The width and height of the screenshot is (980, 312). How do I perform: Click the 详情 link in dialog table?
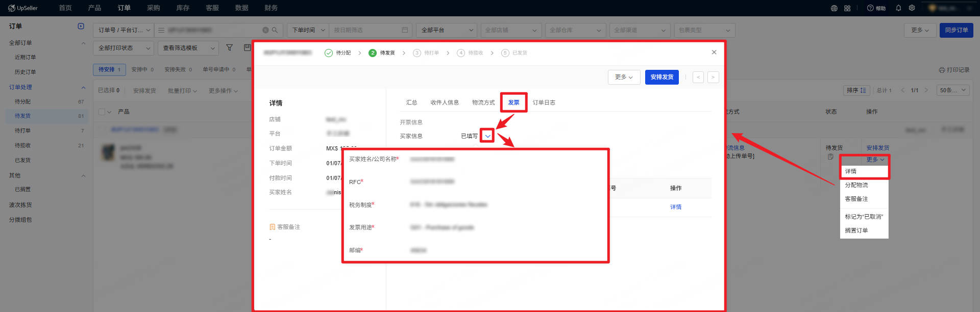[676, 207]
